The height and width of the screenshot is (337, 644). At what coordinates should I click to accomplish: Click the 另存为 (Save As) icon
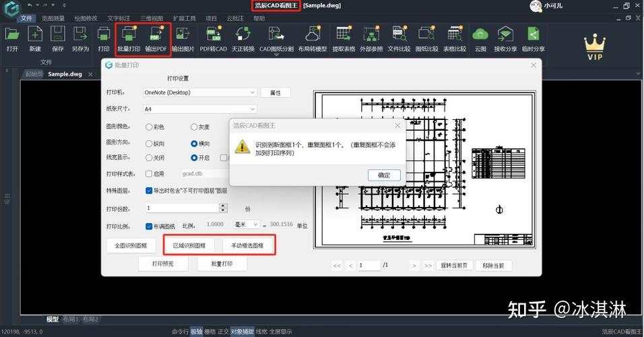click(x=80, y=34)
